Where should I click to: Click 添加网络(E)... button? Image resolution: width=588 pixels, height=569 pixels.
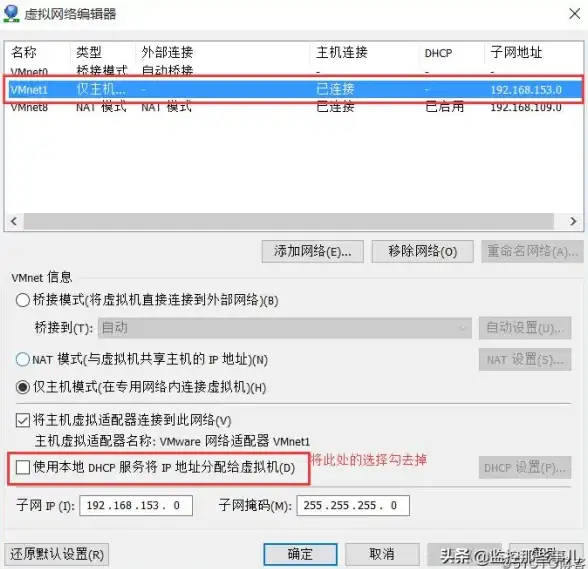coord(313,251)
